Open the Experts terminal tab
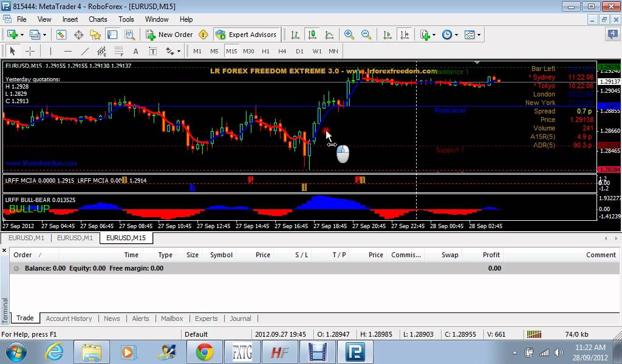The width and height of the screenshot is (622, 364). coord(207,318)
